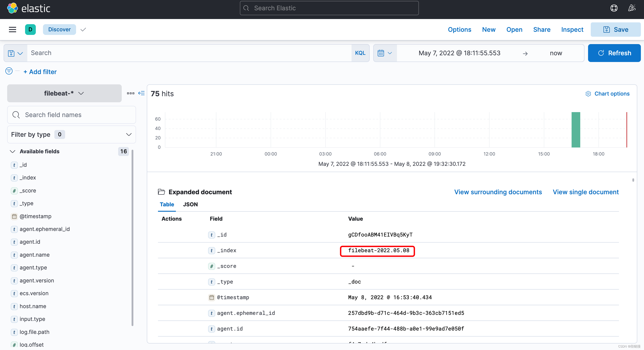Screen dimensions: 644x350
Task: Click the _id value gCDfooABM41EIVBq5KyT
Action: coord(380,235)
